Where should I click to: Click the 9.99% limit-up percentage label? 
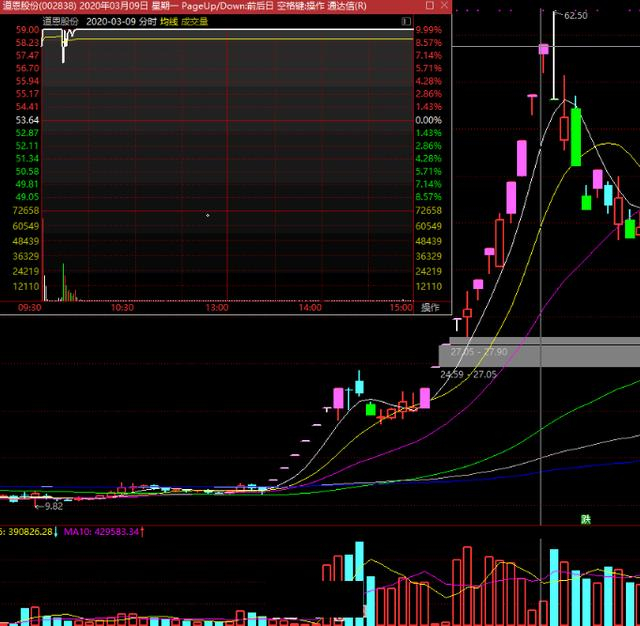click(x=429, y=30)
